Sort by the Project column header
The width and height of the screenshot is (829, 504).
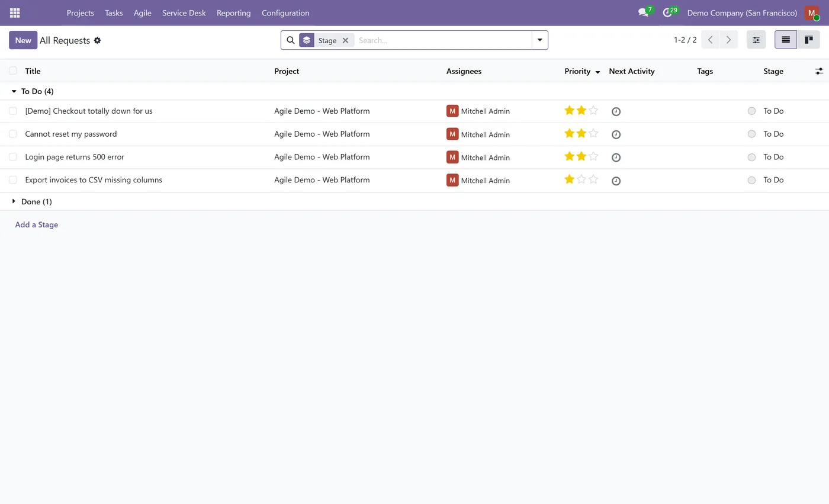tap(287, 71)
